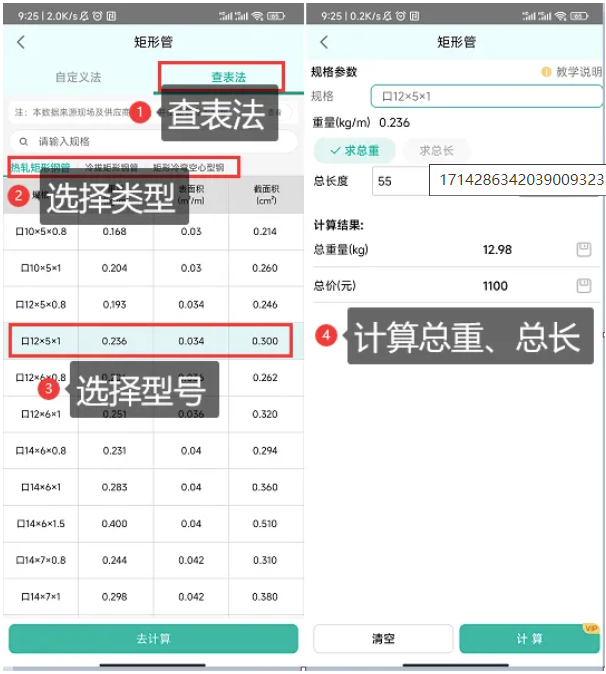Open 教学说明 help link
Image resolution: width=606 pixels, height=674 pixels.
coord(579,72)
